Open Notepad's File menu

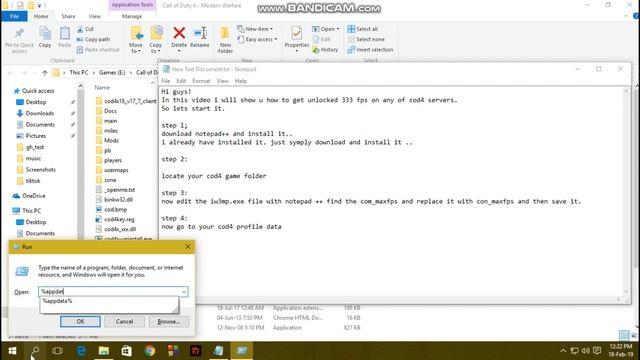click(x=166, y=81)
